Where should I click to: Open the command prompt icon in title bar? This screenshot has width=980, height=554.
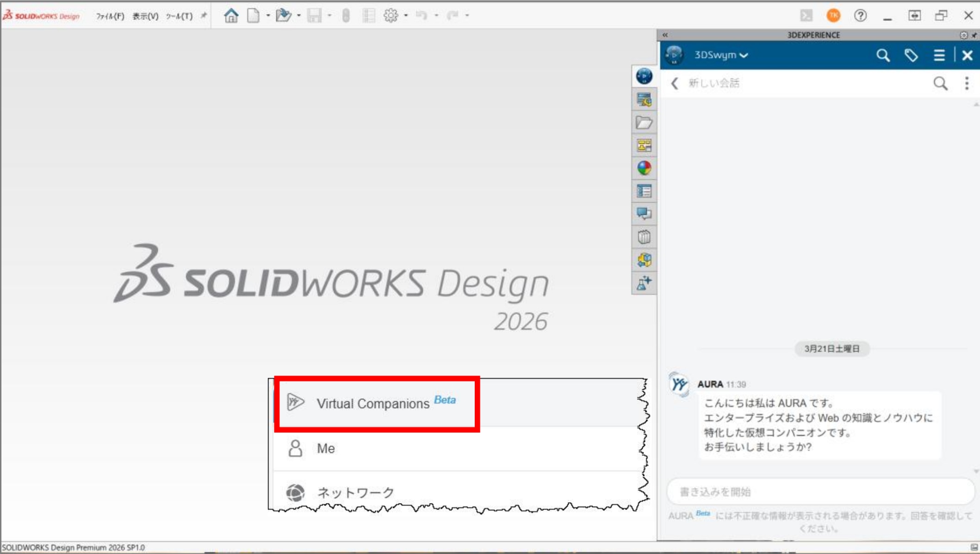(x=806, y=16)
